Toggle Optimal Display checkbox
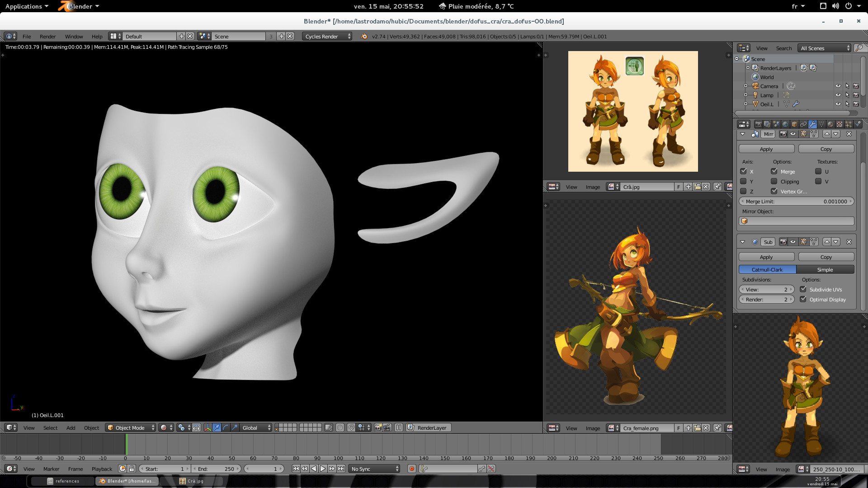The width and height of the screenshot is (868, 488). (x=803, y=299)
